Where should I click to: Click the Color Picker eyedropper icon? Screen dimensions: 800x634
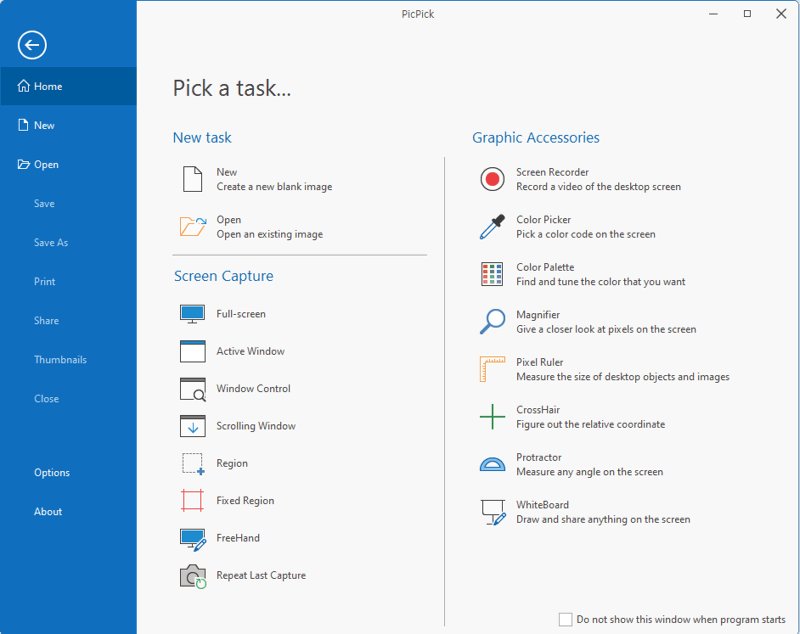[x=492, y=226]
